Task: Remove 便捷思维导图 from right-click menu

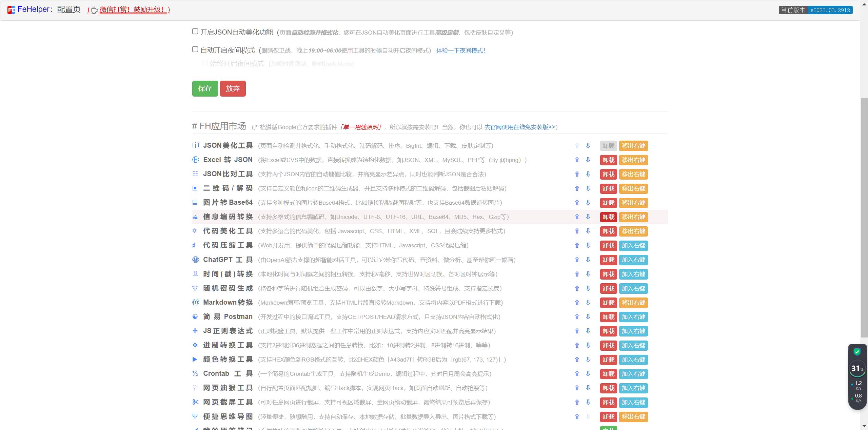Action: [x=633, y=417]
